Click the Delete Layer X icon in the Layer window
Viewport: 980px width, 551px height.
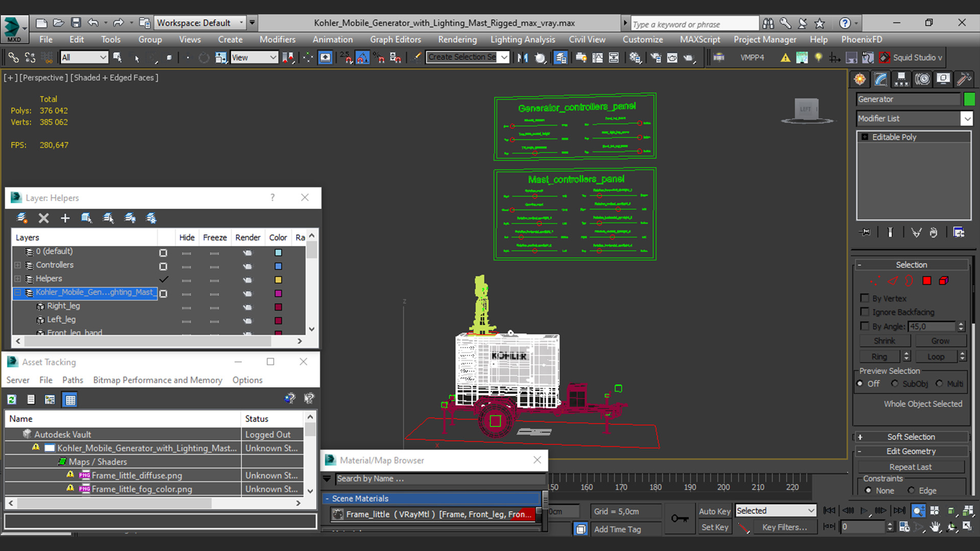44,218
